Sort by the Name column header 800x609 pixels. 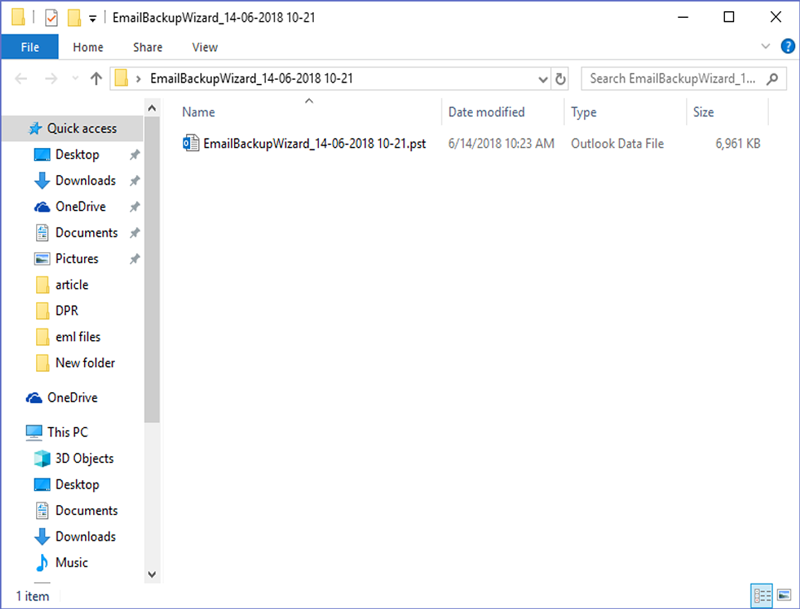[x=198, y=112]
